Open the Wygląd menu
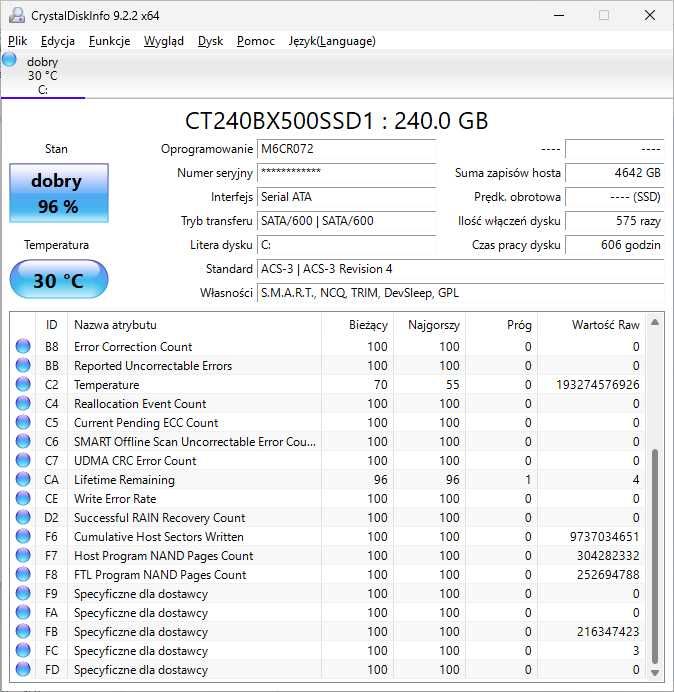The width and height of the screenshot is (674, 692). (163, 41)
